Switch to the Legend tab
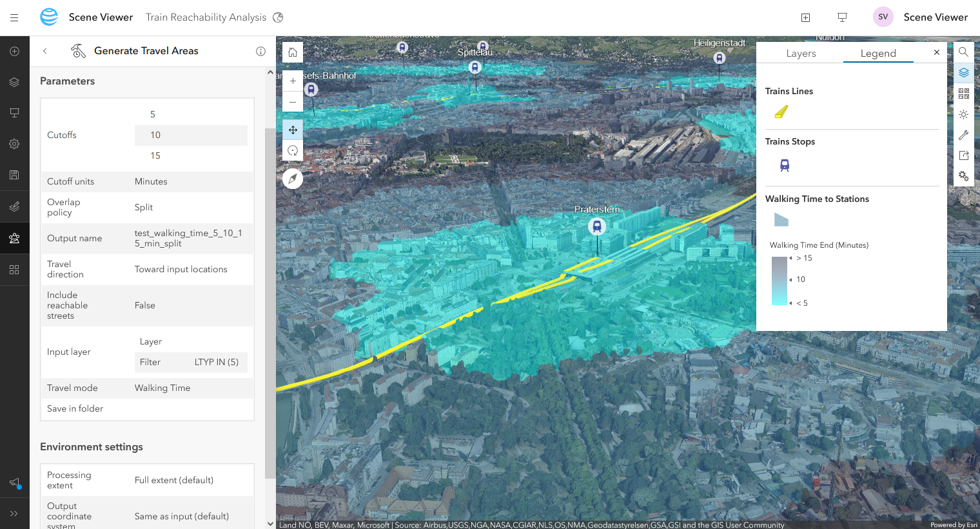 pyautogui.click(x=878, y=53)
